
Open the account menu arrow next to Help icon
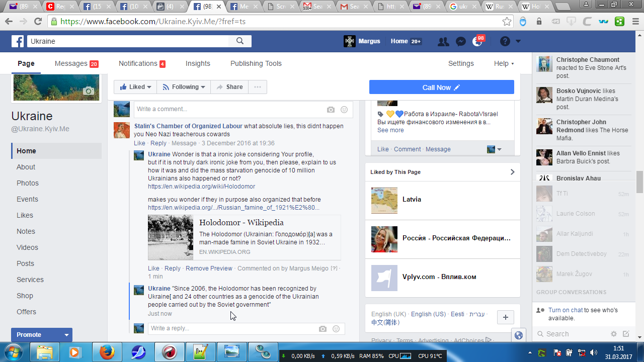click(518, 42)
